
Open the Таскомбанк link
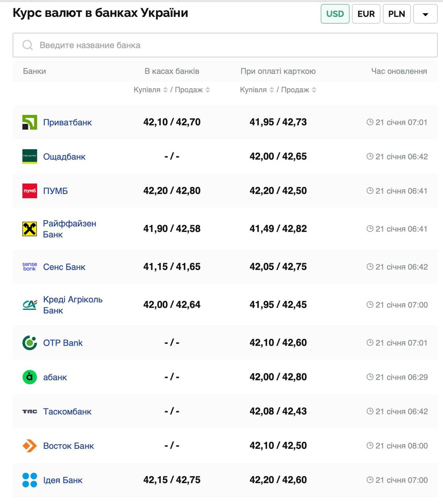(67, 411)
